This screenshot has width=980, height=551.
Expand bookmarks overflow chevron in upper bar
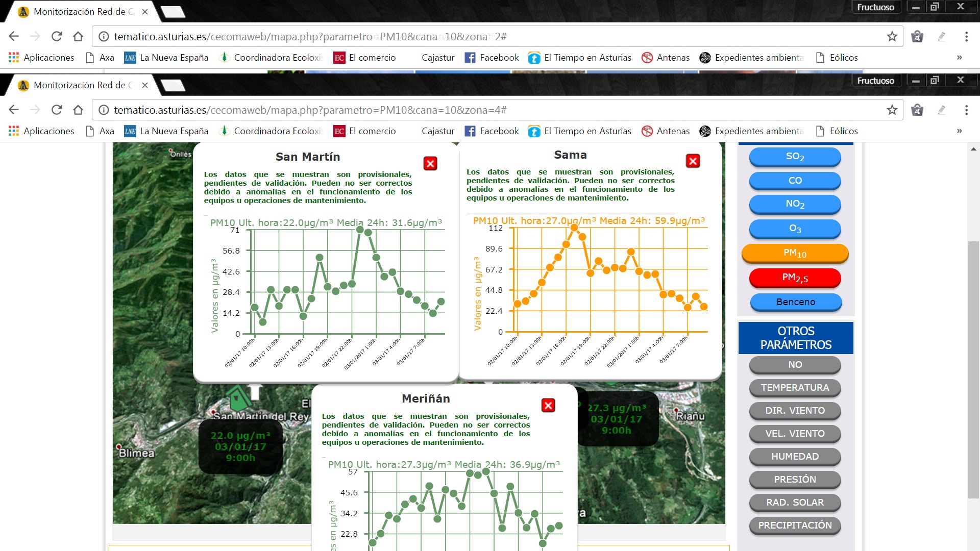coord(959,58)
